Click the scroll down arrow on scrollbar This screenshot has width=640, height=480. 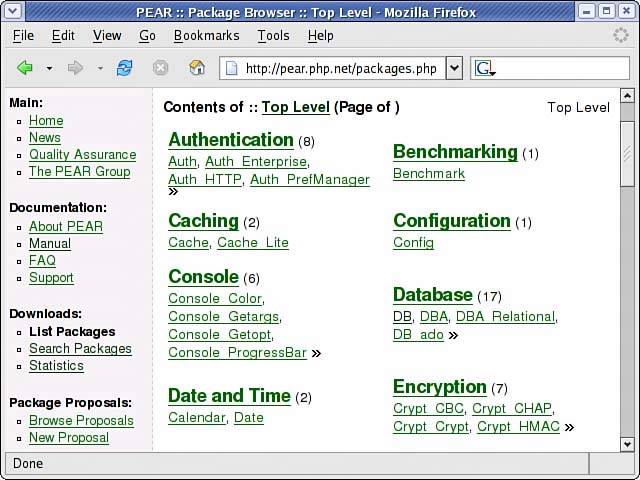tap(627, 444)
